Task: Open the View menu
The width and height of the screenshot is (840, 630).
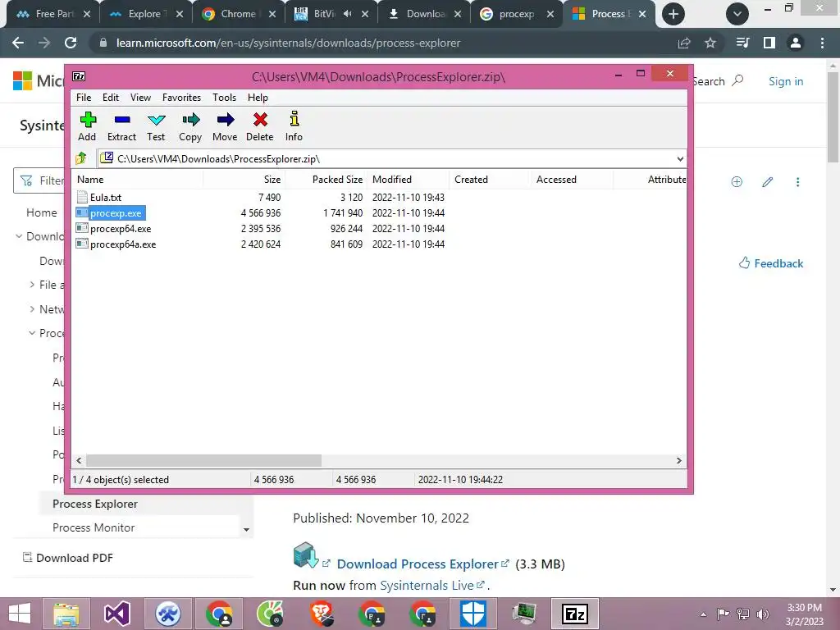Action: pos(140,98)
